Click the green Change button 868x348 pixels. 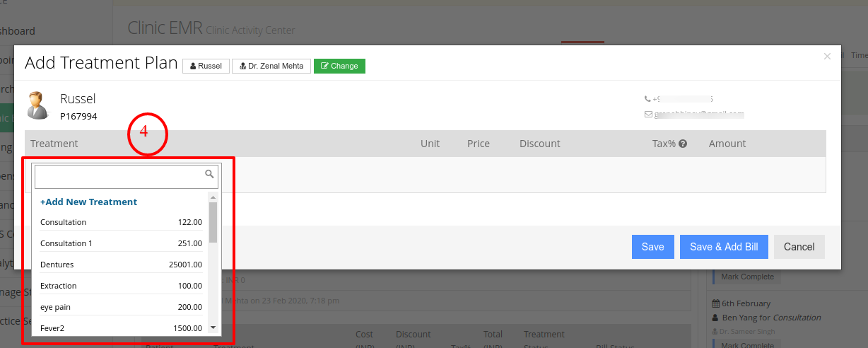[339, 66]
